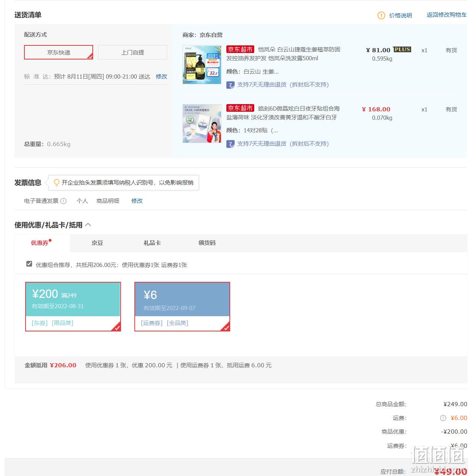Click the 使用运费券 1 张，抵用运费 6.00 元 summary
The image size is (468, 476).
tap(226, 365)
